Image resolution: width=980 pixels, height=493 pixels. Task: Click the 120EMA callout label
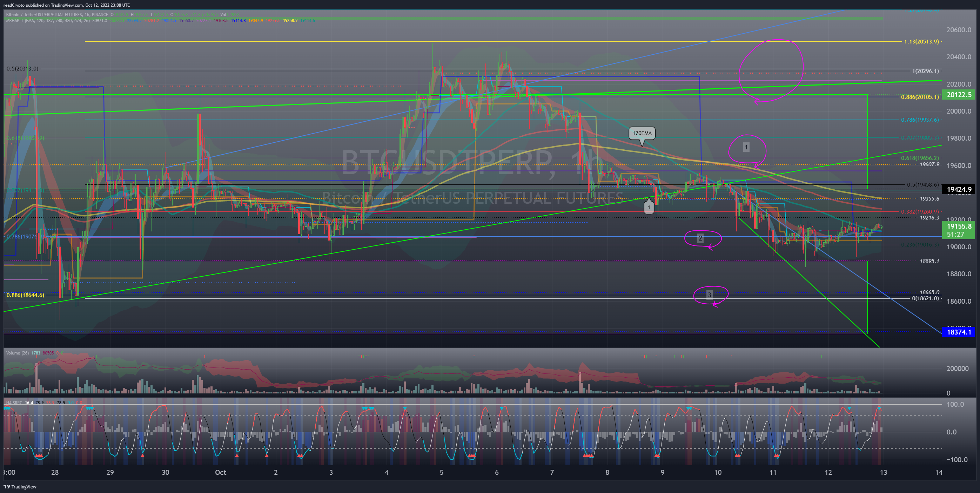point(642,133)
